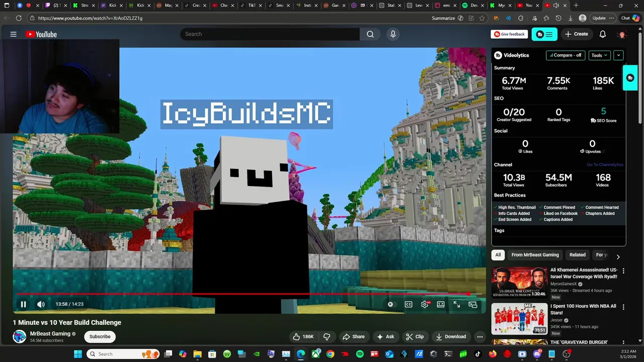Click the YouTube search input field
The width and height of the screenshot is (644, 362).
coord(270,34)
